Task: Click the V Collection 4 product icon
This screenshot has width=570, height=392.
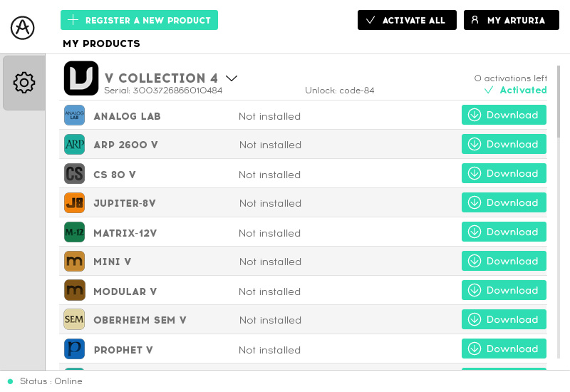Action: pos(81,78)
